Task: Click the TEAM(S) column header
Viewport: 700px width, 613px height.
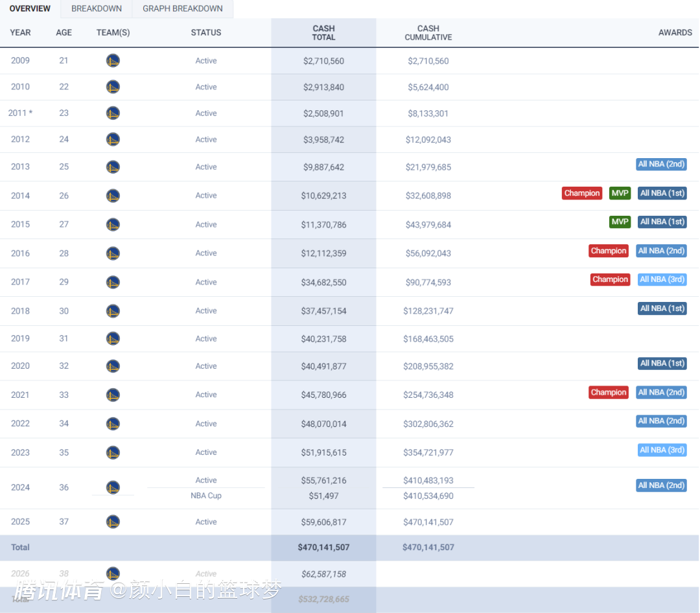Action: point(113,32)
